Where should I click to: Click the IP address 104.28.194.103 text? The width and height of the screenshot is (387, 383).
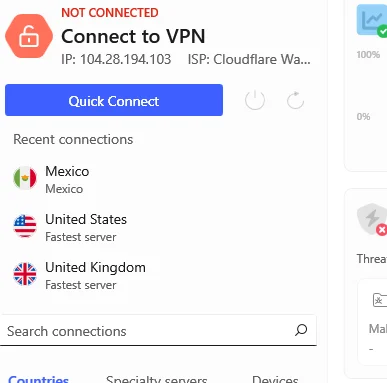tap(116, 59)
